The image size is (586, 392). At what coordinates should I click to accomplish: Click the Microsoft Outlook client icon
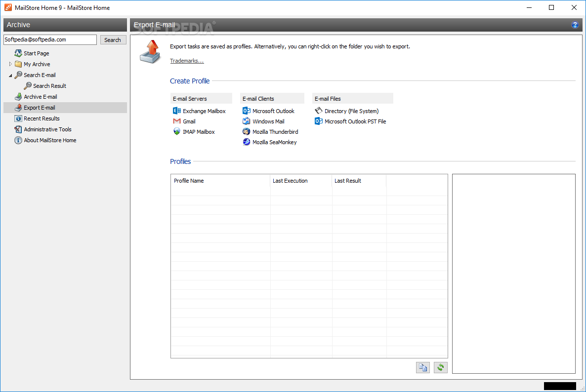coord(246,111)
